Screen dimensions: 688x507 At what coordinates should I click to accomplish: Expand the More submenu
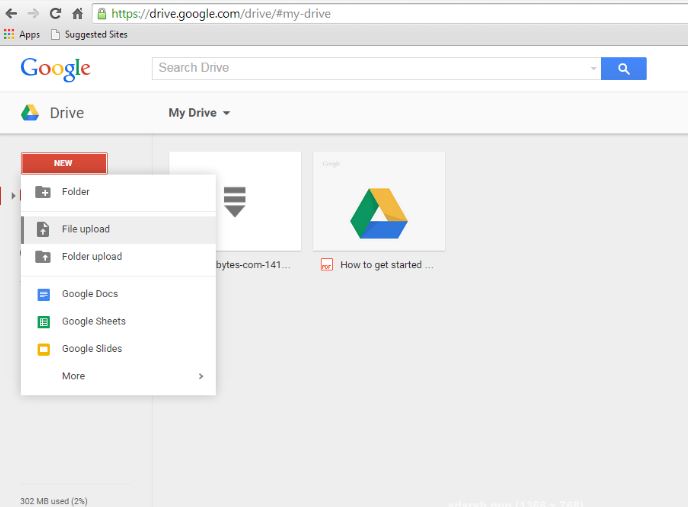click(200, 376)
